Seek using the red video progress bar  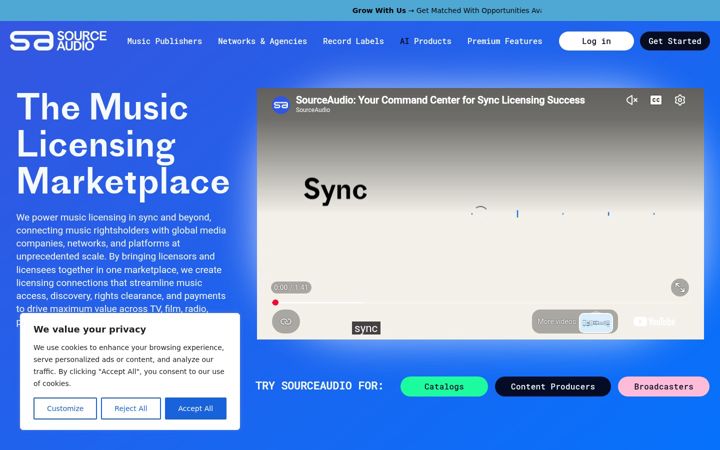pyautogui.click(x=480, y=303)
